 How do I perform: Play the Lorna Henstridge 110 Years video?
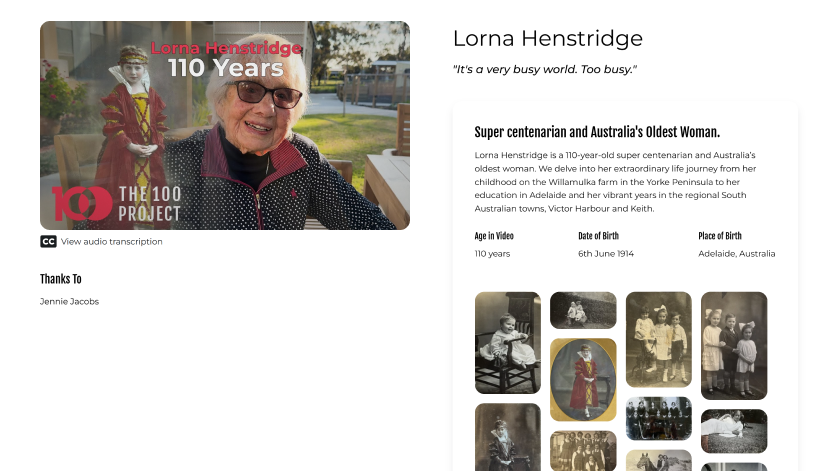click(x=225, y=126)
